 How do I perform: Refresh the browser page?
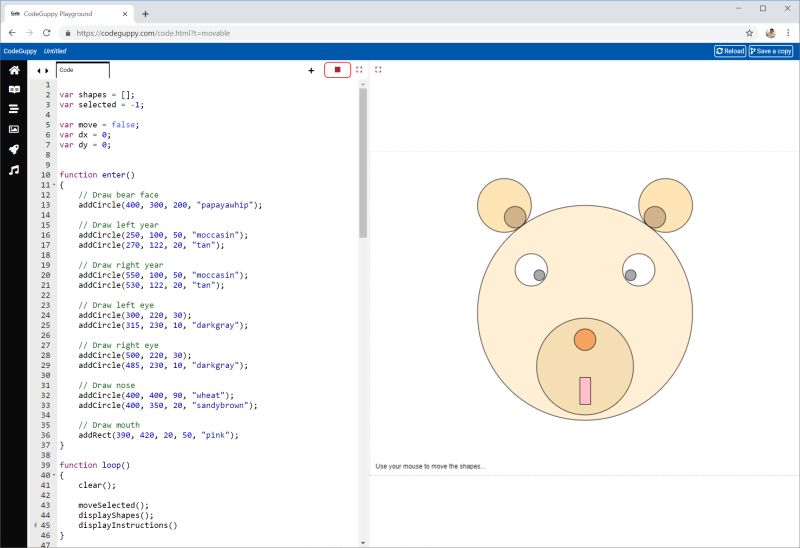46,33
